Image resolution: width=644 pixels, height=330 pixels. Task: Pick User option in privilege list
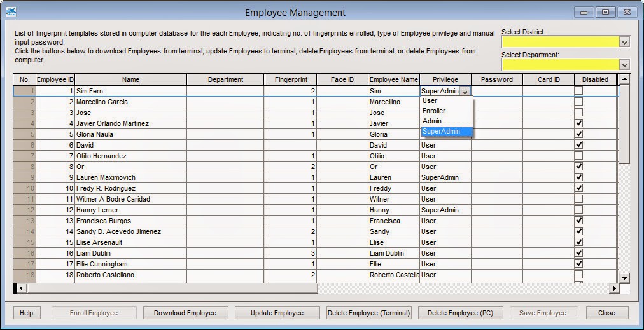pyautogui.click(x=447, y=100)
